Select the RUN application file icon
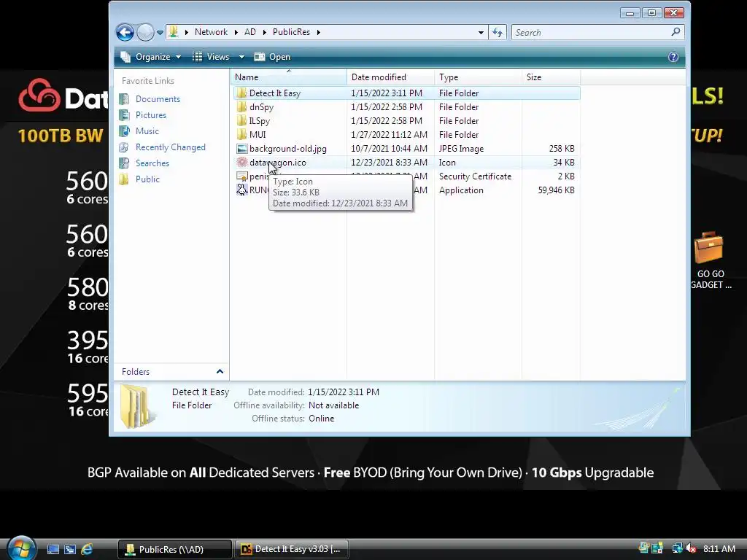Screen dimensions: 747x560 (x=241, y=190)
